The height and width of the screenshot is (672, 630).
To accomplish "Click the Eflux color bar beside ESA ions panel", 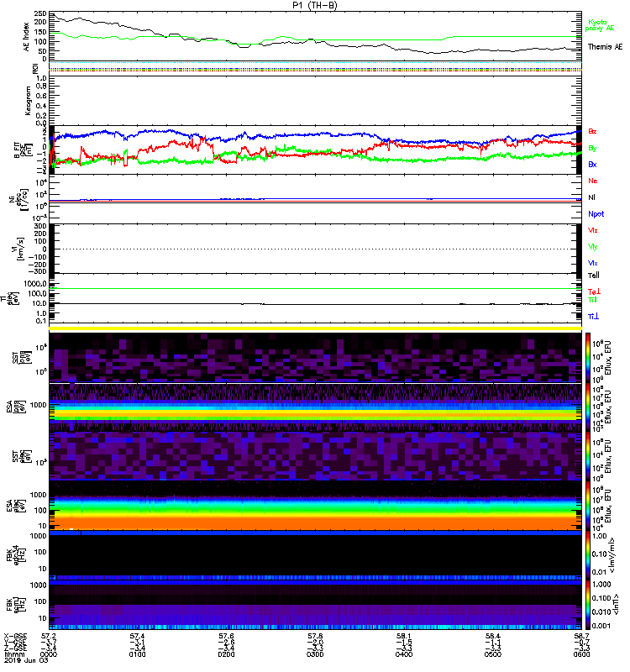I will point(588,407).
